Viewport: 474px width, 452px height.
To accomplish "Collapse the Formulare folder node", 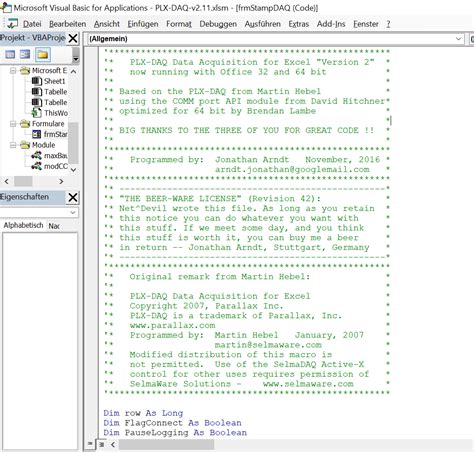I will 13,124.
